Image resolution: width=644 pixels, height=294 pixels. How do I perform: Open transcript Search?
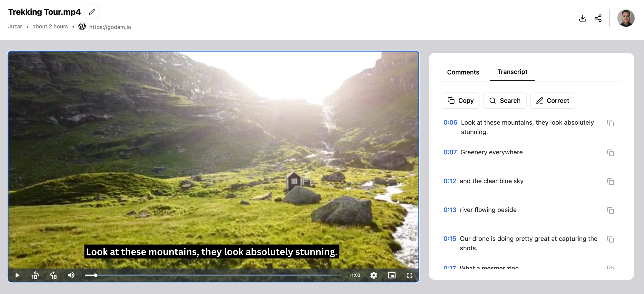pyautogui.click(x=505, y=100)
